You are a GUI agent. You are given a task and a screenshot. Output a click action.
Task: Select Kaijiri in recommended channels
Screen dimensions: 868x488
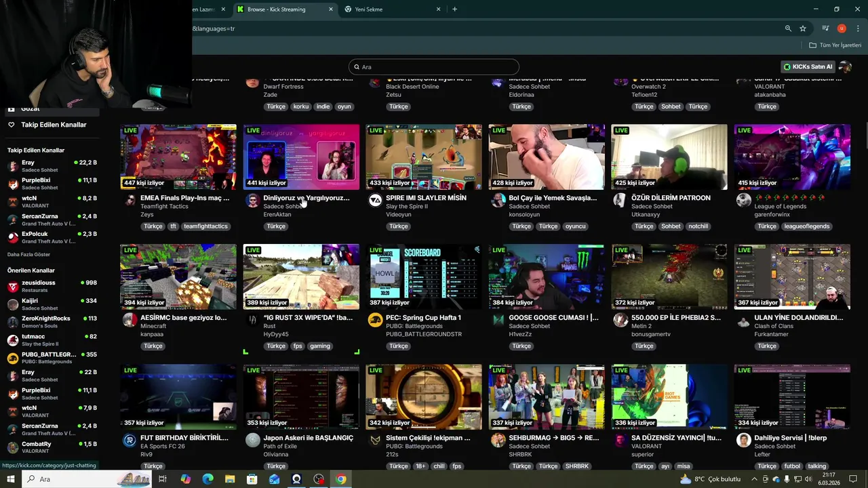pos(51,304)
